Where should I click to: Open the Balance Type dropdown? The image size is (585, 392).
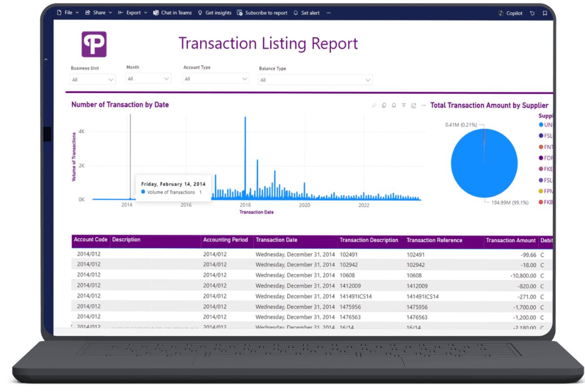(x=315, y=80)
